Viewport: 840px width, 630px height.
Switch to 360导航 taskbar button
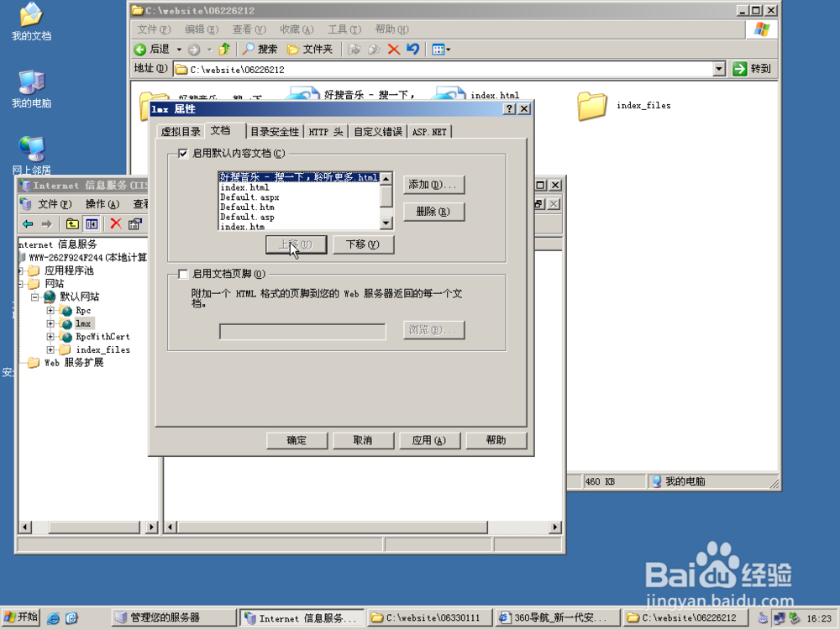556,617
